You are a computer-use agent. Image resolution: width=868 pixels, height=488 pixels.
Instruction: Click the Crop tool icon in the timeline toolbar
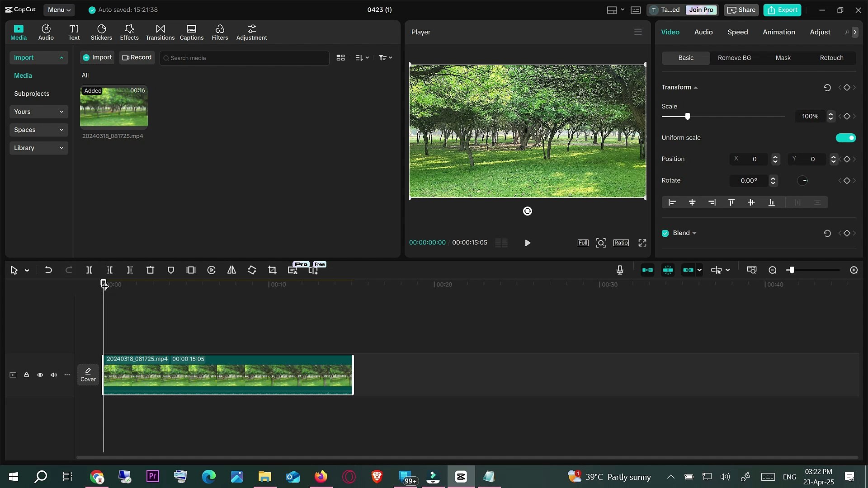point(272,270)
